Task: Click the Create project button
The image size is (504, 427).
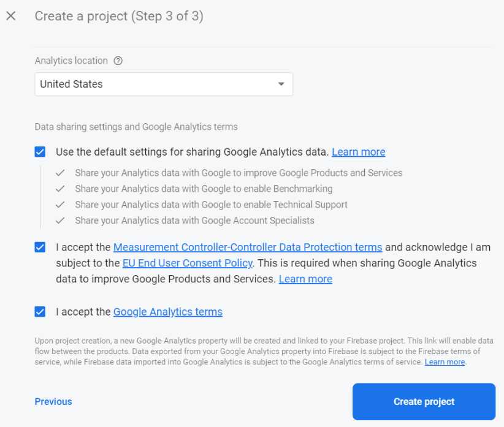Action: 423,401
